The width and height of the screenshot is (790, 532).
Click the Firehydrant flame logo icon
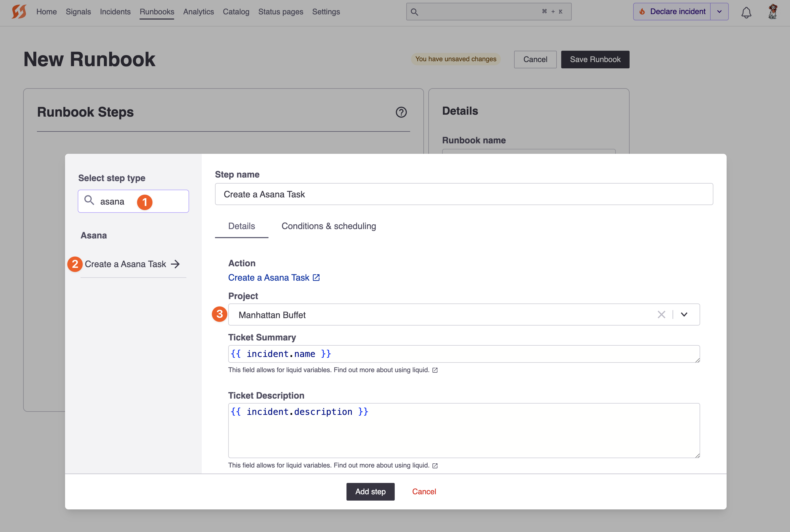[19, 11]
